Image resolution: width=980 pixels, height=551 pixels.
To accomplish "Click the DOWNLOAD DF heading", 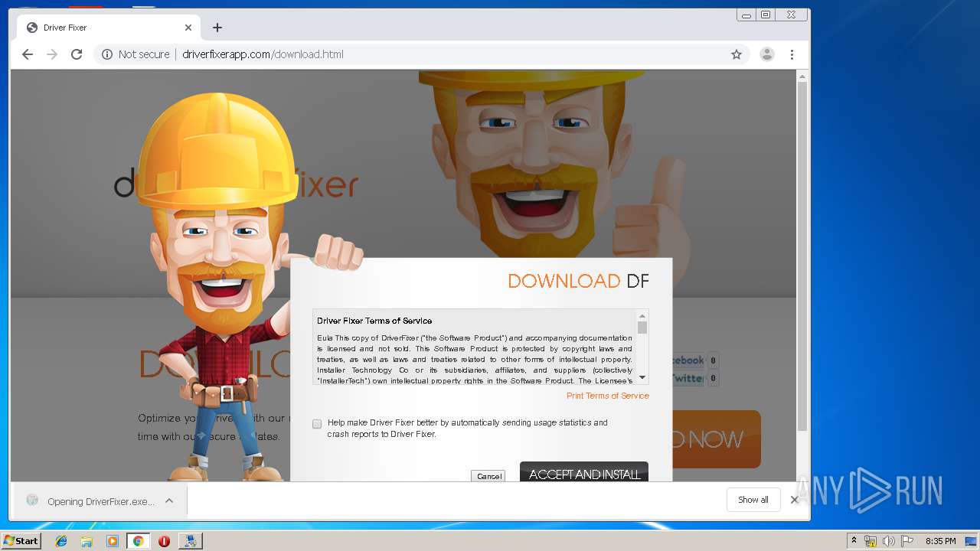I will coord(578,281).
